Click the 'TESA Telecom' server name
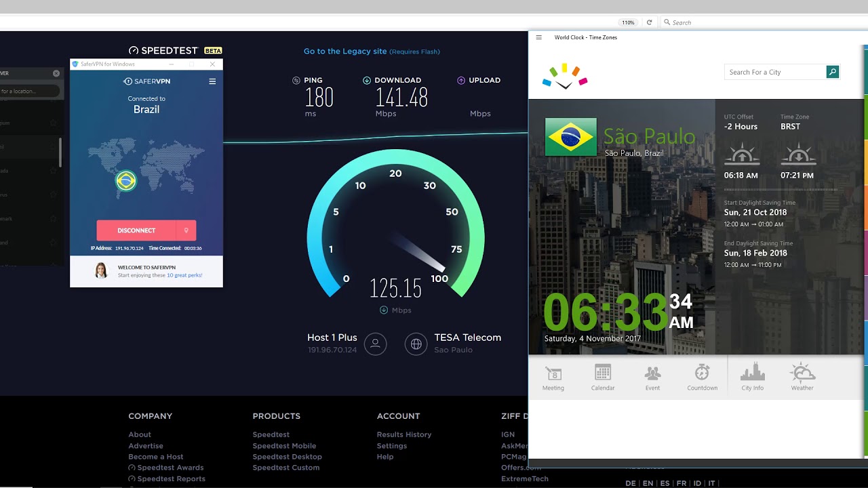Viewport: 868px width, 488px height. tap(468, 338)
